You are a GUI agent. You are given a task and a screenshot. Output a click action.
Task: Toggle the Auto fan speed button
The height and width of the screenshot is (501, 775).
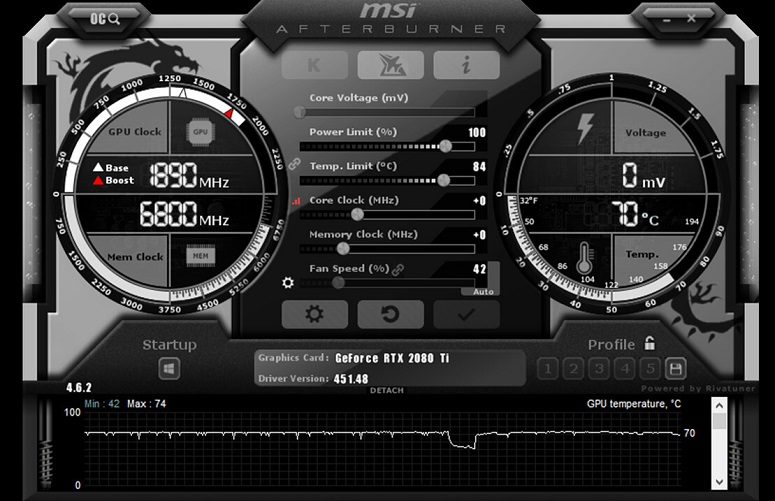tap(483, 291)
